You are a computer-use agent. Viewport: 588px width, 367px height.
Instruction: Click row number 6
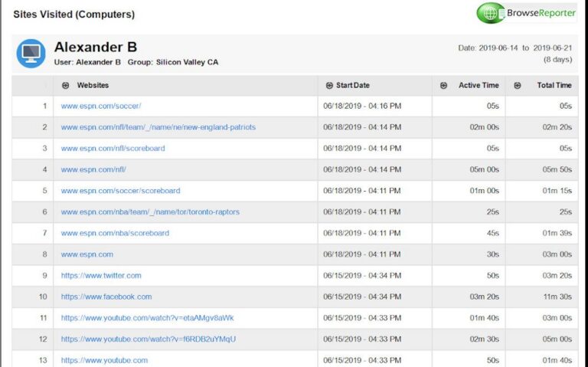[x=44, y=212]
